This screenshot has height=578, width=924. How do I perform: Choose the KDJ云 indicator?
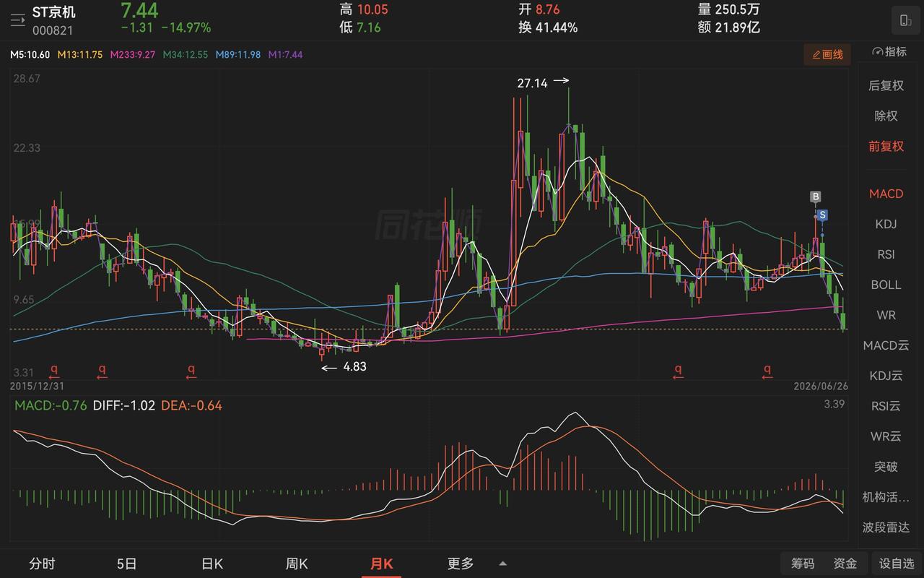point(886,376)
